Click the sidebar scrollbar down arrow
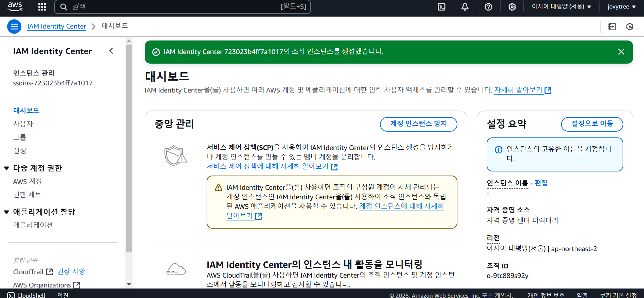644x298 pixels. [129, 284]
